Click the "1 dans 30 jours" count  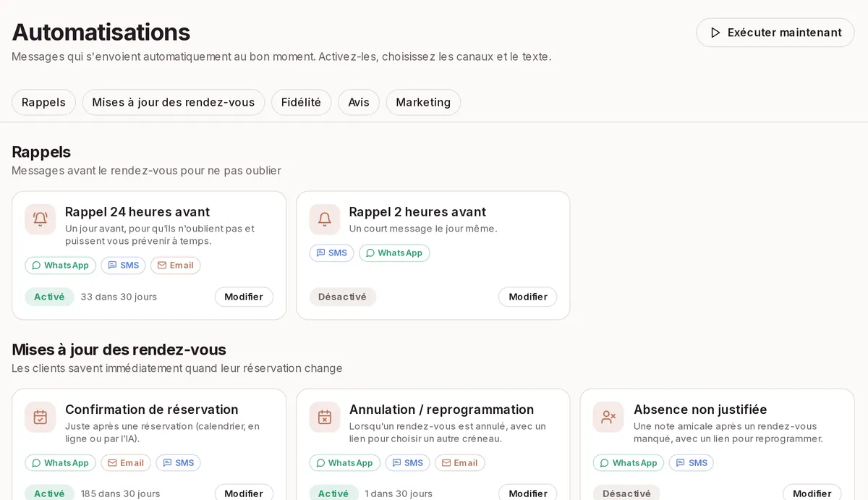(399, 493)
